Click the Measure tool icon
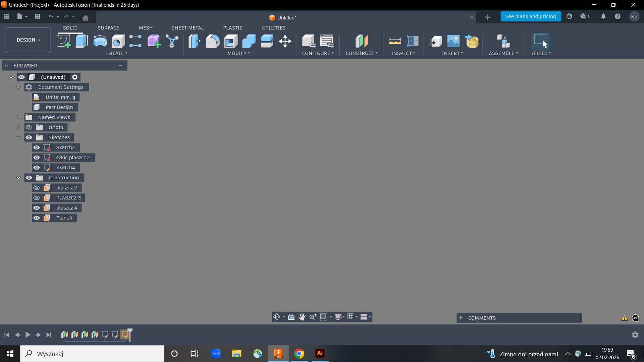This screenshot has width=644, height=362. pyautogui.click(x=395, y=41)
